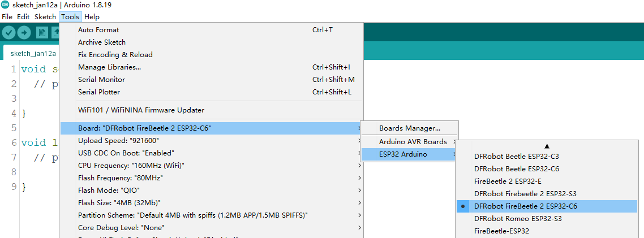The image size is (644, 238).
Task: Close the Tools menu via its label
Action: (x=70, y=17)
